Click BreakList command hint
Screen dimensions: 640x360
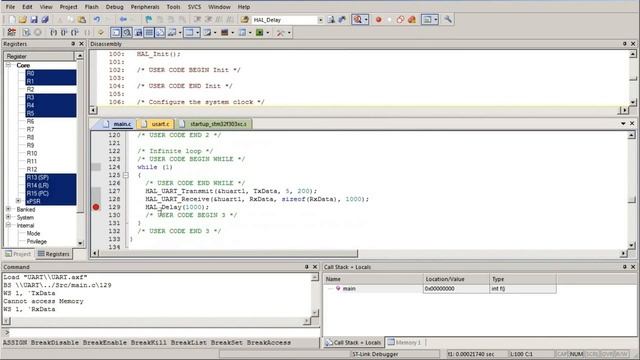(189, 342)
